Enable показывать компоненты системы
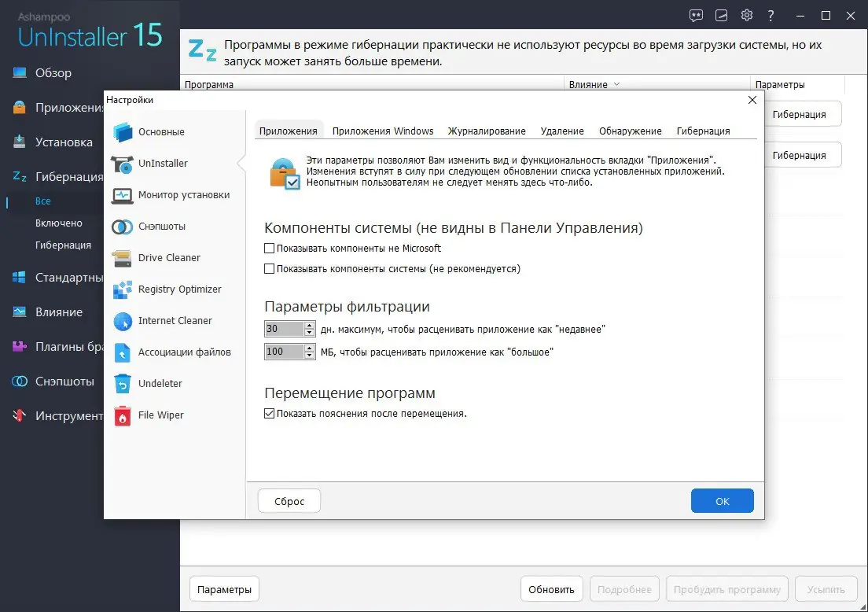 click(270, 267)
